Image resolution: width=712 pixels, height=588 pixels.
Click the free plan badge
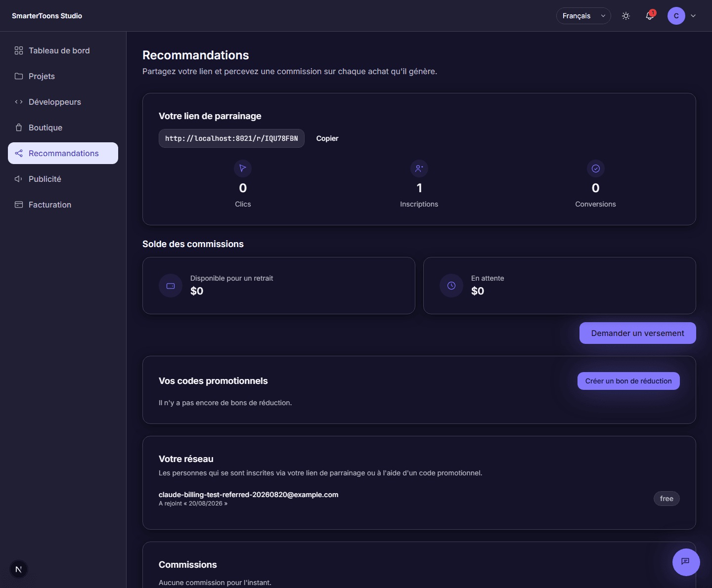point(667,499)
